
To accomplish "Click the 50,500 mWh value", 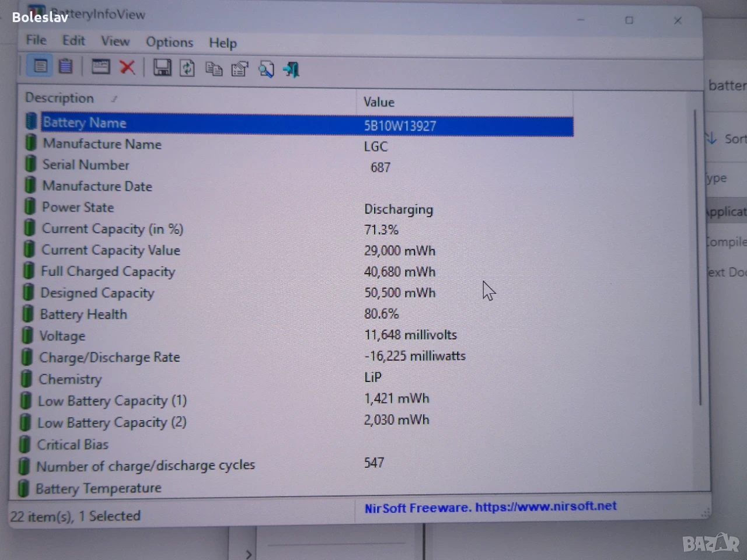I will click(x=400, y=293).
